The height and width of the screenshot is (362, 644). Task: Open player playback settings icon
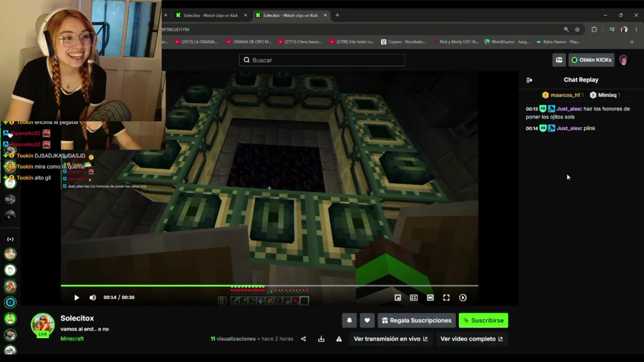[463, 298]
